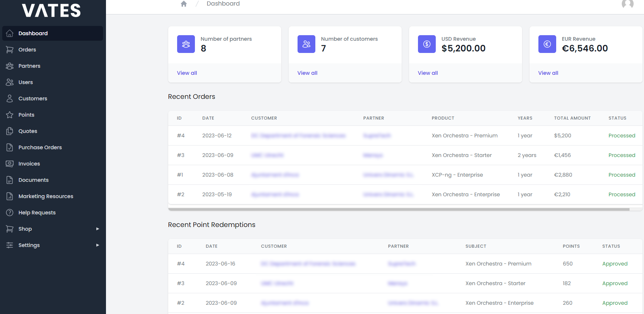View all under Number of partners
The image size is (644, 314).
click(187, 73)
